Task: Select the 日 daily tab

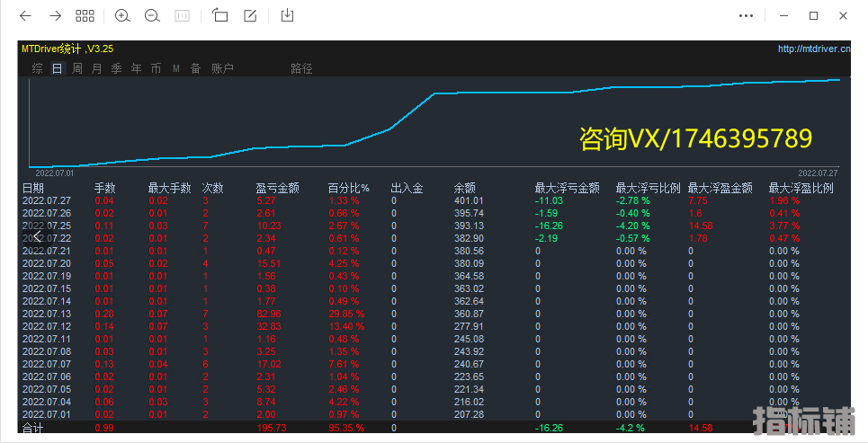Action: 57,68
